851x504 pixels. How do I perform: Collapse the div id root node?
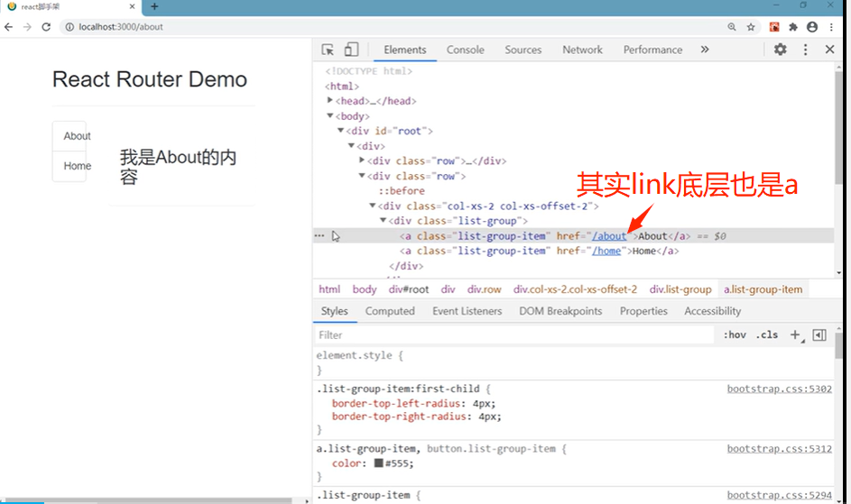click(x=340, y=130)
